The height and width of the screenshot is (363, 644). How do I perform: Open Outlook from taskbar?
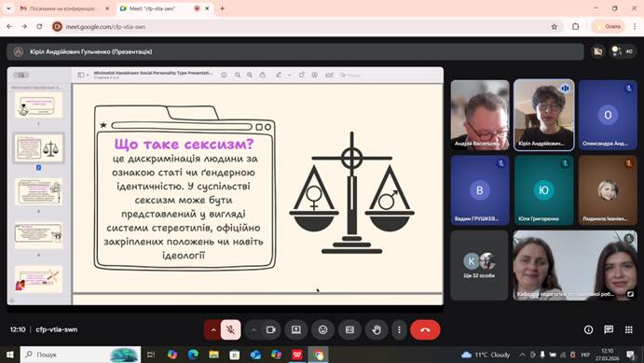point(255,355)
